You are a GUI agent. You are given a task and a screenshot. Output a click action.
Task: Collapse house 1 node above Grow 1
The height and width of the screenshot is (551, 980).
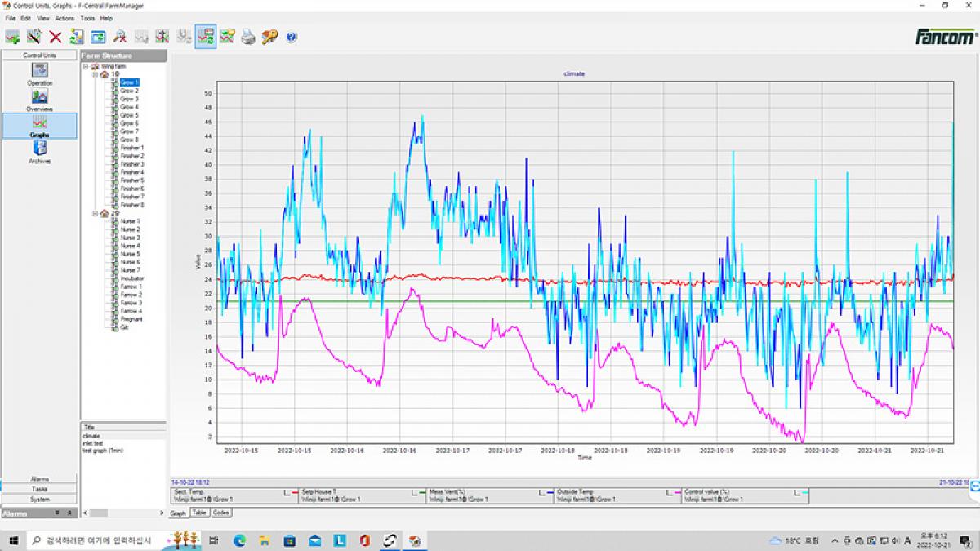95,74
